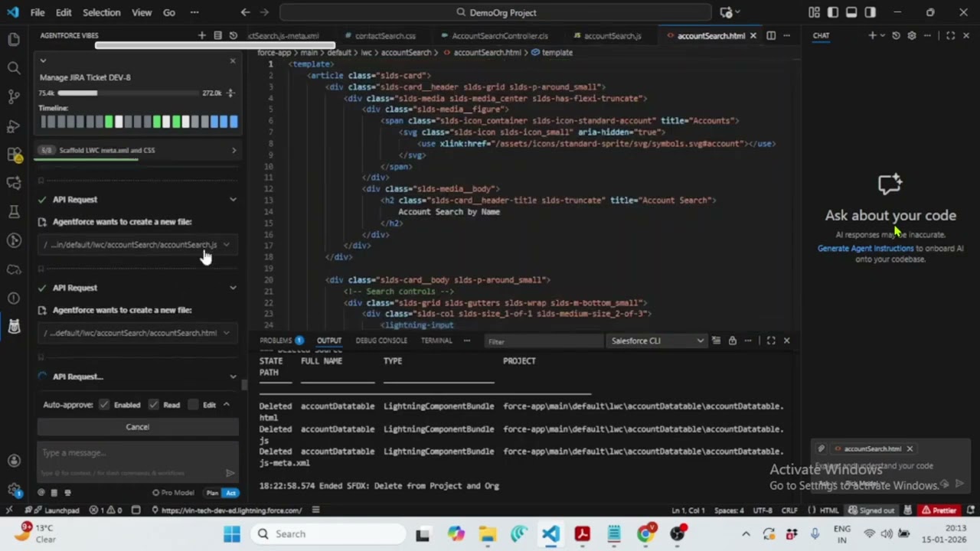Screen dimensions: 980x551
Task: Split the editor right
Action: tap(771, 35)
